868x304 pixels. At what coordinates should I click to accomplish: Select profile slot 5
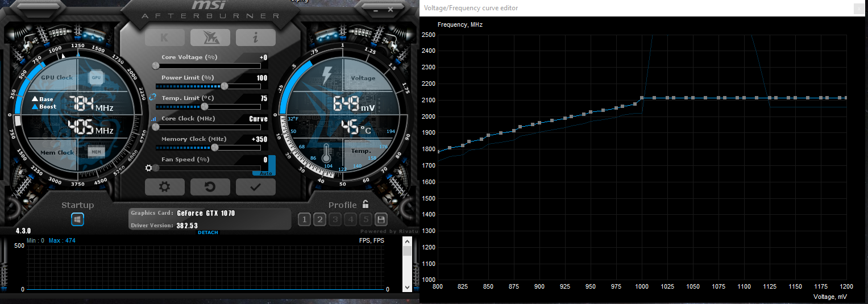point(366,219)
